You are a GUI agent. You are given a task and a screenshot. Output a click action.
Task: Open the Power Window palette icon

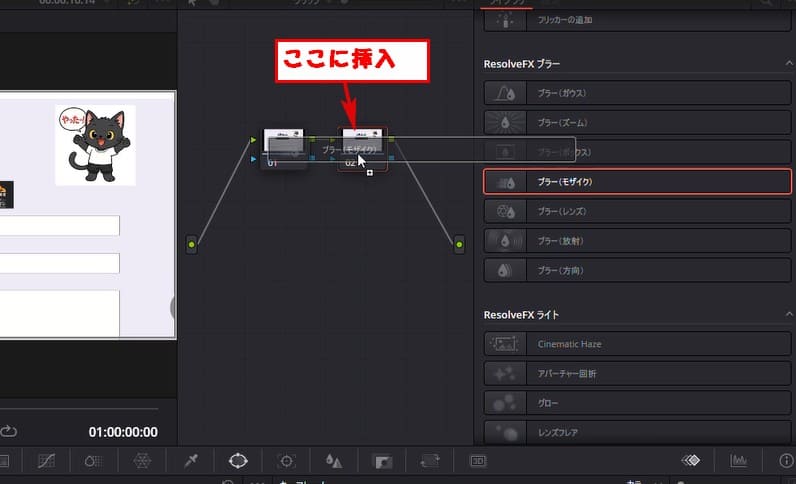point(238,461)
